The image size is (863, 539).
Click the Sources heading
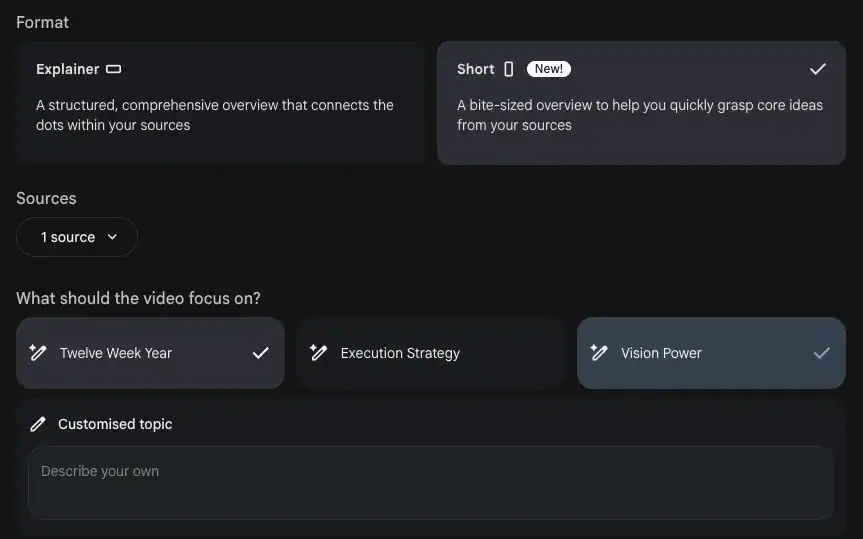pyautogui.click(x=46, y=198)
